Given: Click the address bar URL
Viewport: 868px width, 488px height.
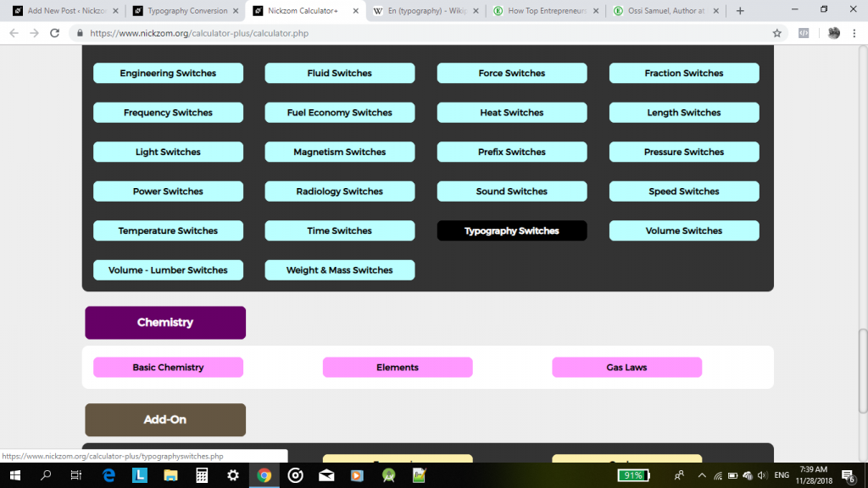Looking at the screenshot, I should pos(199,33).
